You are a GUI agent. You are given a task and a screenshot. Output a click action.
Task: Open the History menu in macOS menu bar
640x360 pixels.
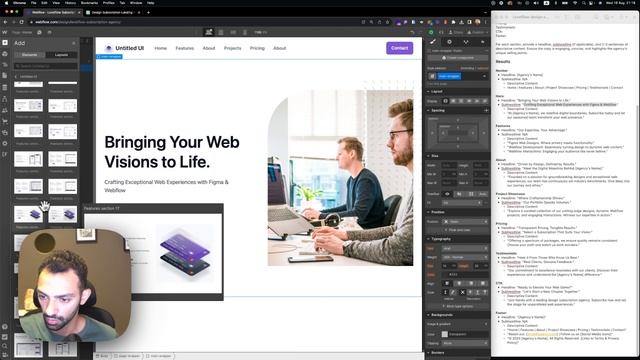(x=70, y=3)
